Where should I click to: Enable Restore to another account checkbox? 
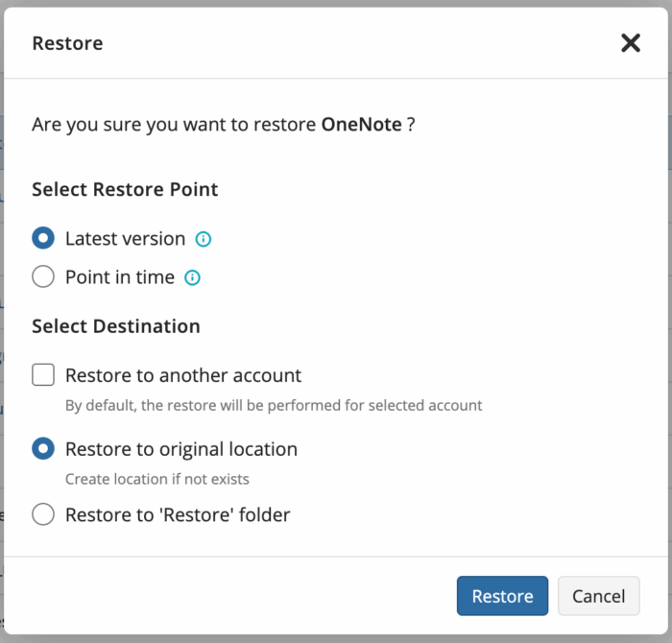point(43,375)
